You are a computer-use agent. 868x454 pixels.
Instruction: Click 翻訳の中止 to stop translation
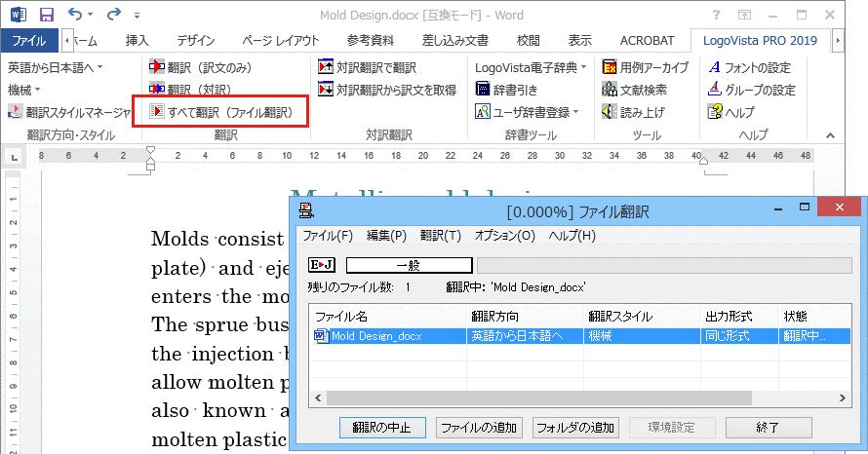tap(382, 428)
